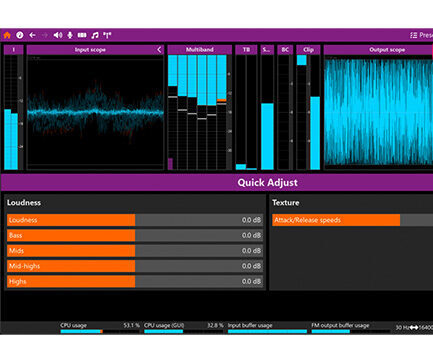Image resolution: width=433 pixels, height=363 pixels.
Task: Adjust the Mid-highs slider
Action: 135,266
